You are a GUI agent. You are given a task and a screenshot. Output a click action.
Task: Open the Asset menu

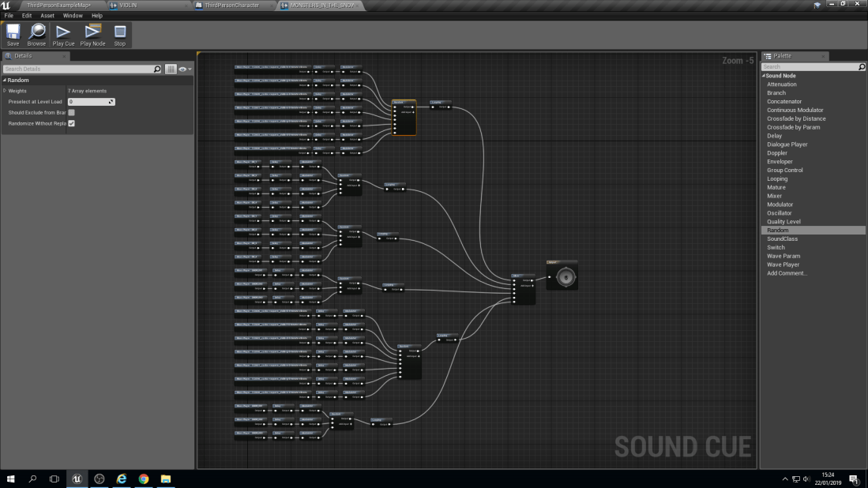click(x=47, y=16)
